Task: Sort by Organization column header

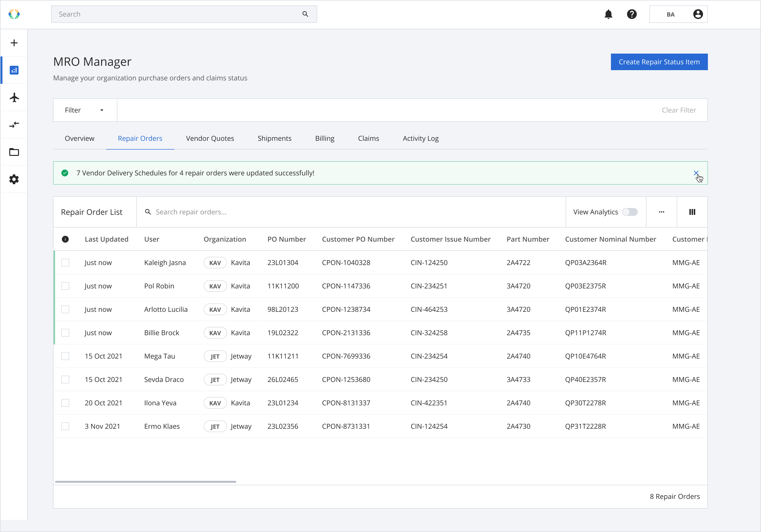Action: tap(225, 239)
